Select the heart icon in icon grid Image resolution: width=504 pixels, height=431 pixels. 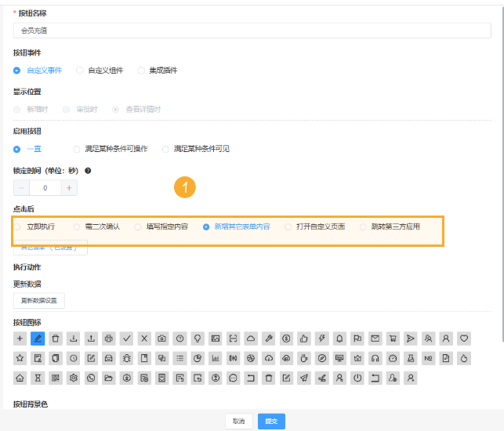pos(464,339)
